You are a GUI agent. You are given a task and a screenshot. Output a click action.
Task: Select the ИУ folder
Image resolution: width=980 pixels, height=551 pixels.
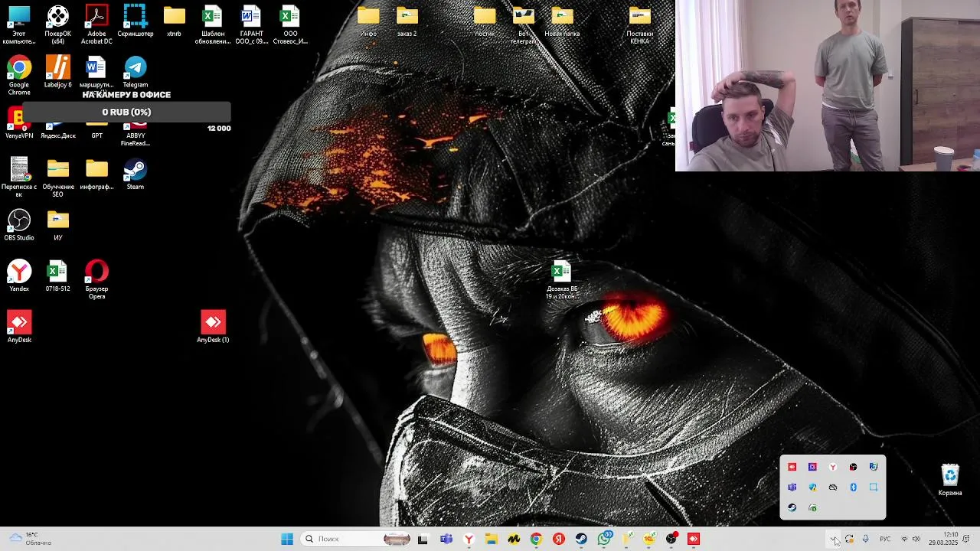pos(57,225)
